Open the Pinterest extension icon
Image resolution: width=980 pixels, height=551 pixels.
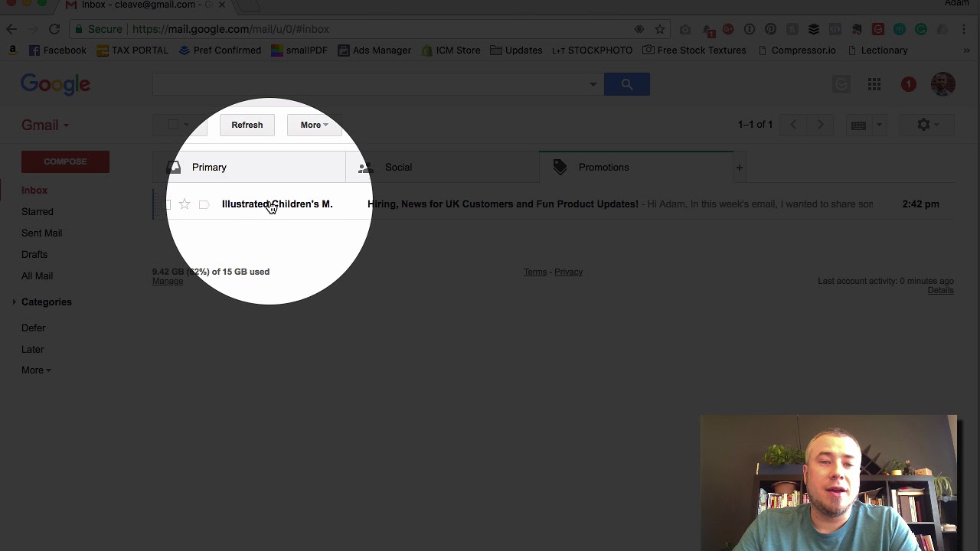point(771,29)
